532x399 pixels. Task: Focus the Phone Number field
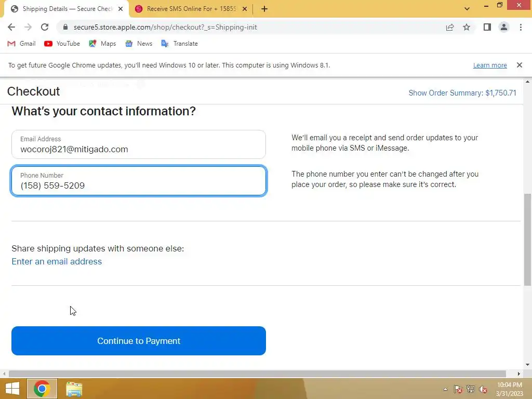pyautogui.click(x=138, y=181)
